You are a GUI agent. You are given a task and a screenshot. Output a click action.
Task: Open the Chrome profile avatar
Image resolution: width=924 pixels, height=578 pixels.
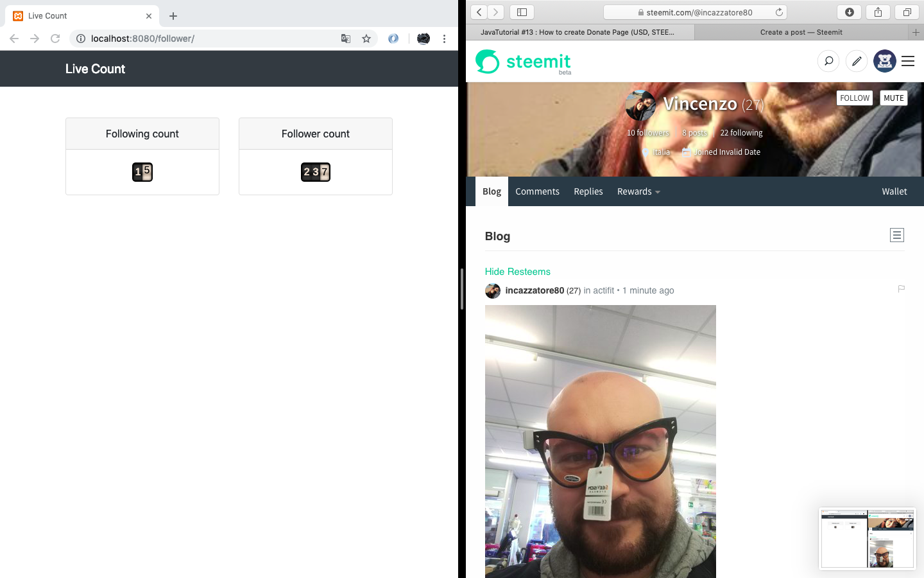(424, 39)
